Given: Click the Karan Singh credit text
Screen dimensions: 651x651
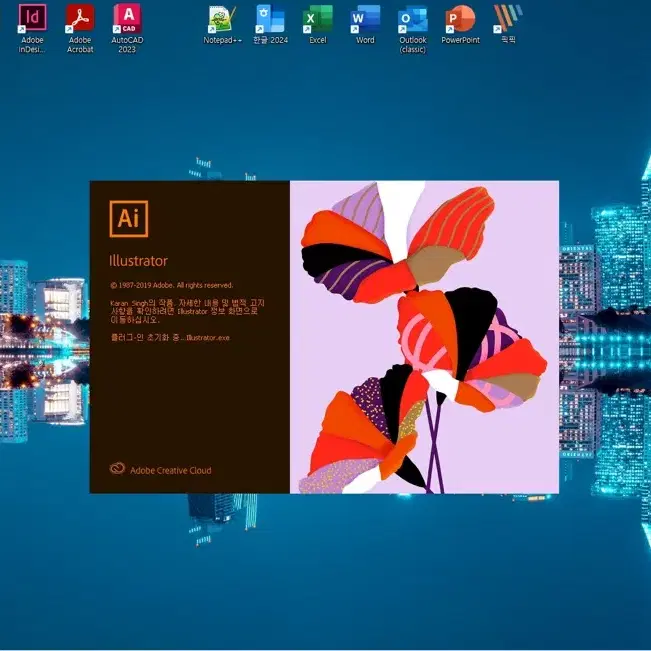Looking at the screenshot, I should pos(187,311).
